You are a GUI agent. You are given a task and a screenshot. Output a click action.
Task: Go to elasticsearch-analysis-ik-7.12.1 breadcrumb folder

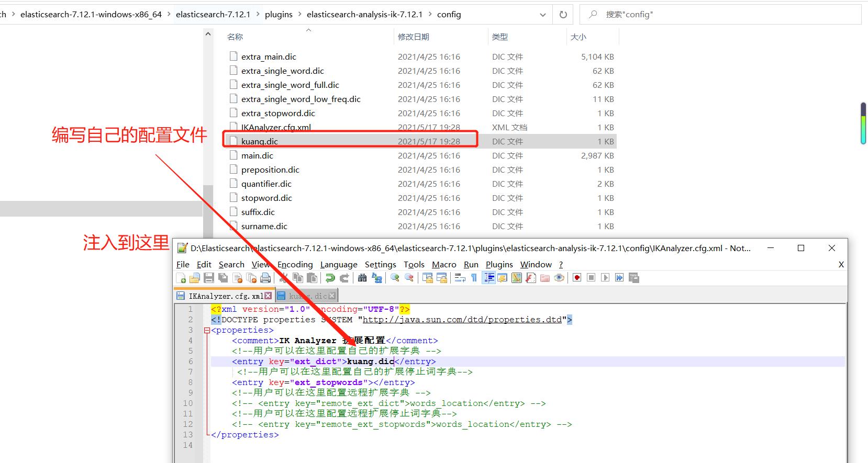pyautogui.click(x=364, y=15)
